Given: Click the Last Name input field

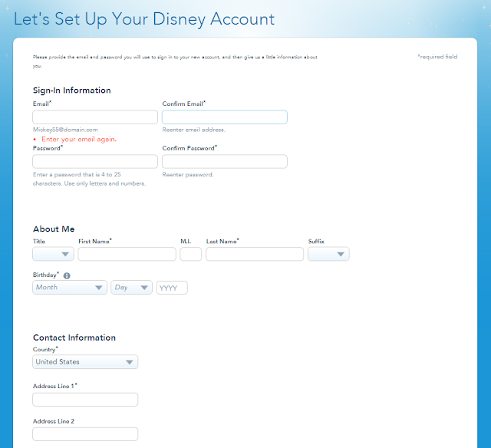Looking at the screenshot, I should pos(255,254).
